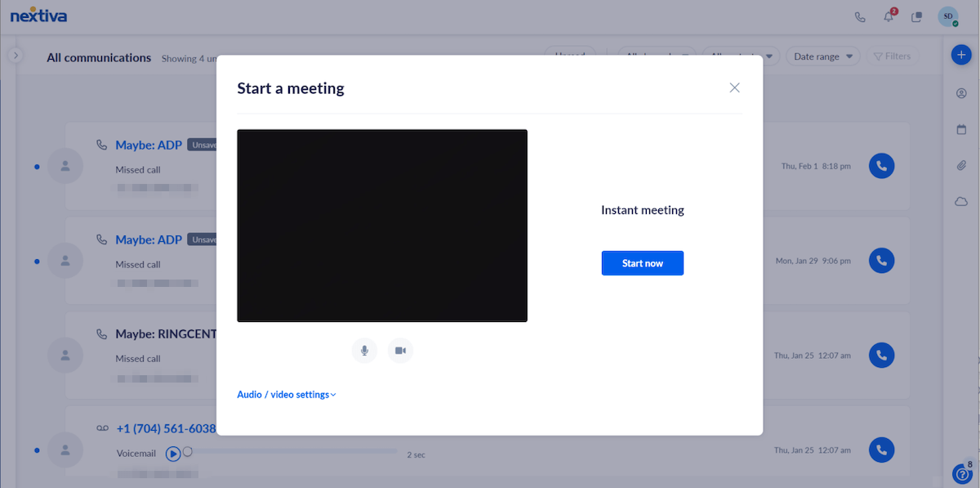The height and width of the screenshot is (488, 980).
Task: Open the contacts icon in right sidebar
Action: 961,93
